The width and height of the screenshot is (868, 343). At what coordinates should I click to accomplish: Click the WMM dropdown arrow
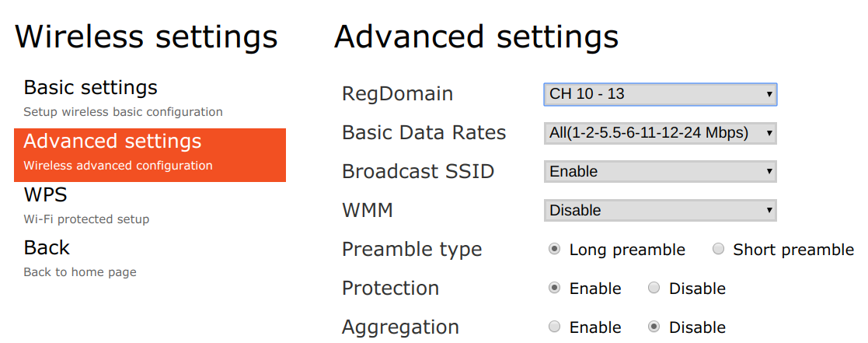(x=769, y=211)
